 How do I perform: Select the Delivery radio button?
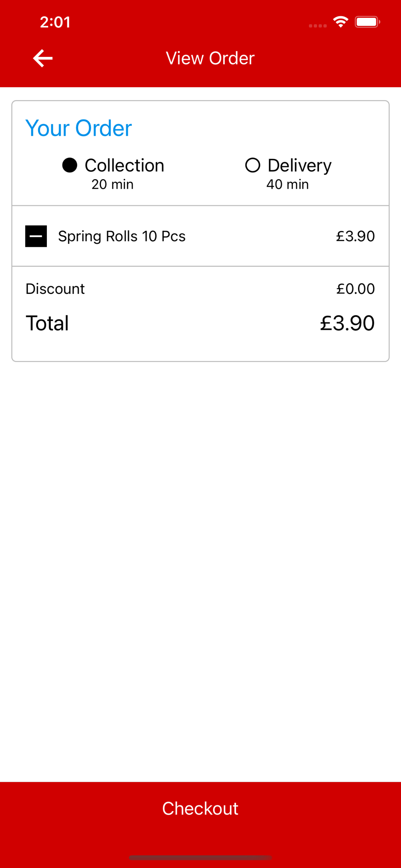click(253, 165)
